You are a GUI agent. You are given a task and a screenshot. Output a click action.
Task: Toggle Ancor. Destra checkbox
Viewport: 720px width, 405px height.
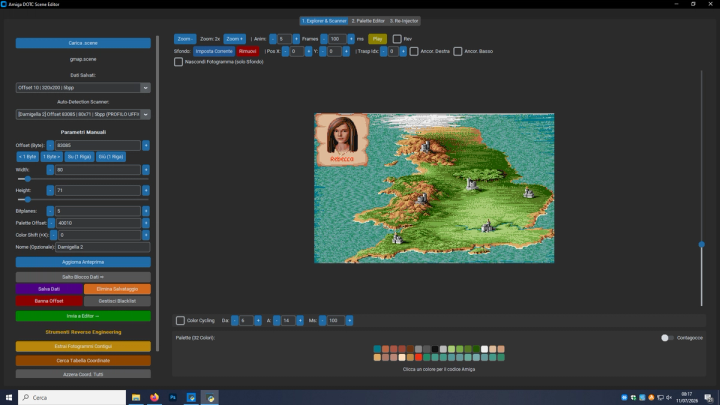414,51
